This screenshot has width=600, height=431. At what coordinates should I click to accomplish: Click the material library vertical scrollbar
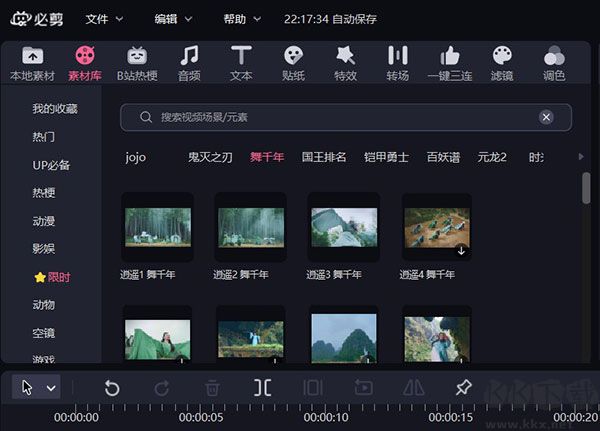[x=586, y=188]
